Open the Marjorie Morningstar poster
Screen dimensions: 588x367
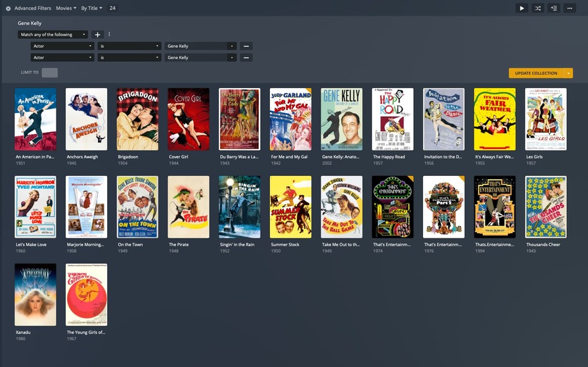point(86,207)
